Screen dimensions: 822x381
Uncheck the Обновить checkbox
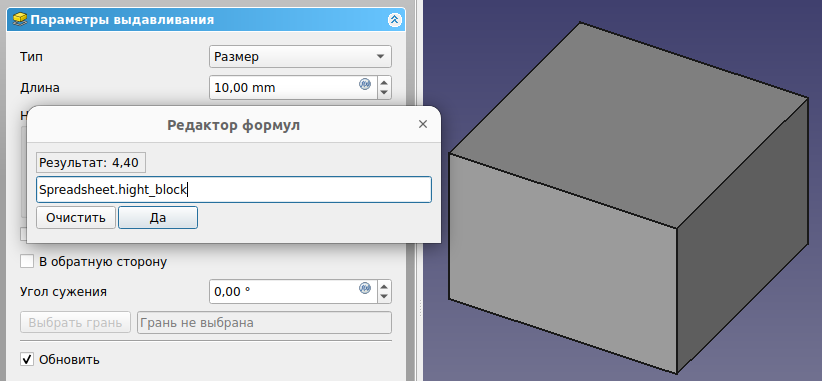[x=27, y=360]
